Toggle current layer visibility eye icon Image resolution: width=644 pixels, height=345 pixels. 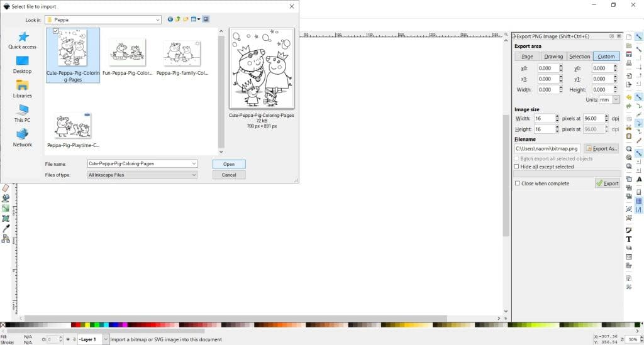tap(68, 339)
